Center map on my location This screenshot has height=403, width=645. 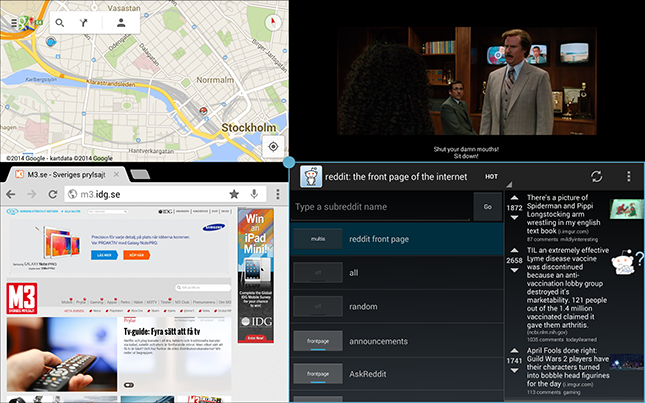pyautogui.click(x=272, y=146)
